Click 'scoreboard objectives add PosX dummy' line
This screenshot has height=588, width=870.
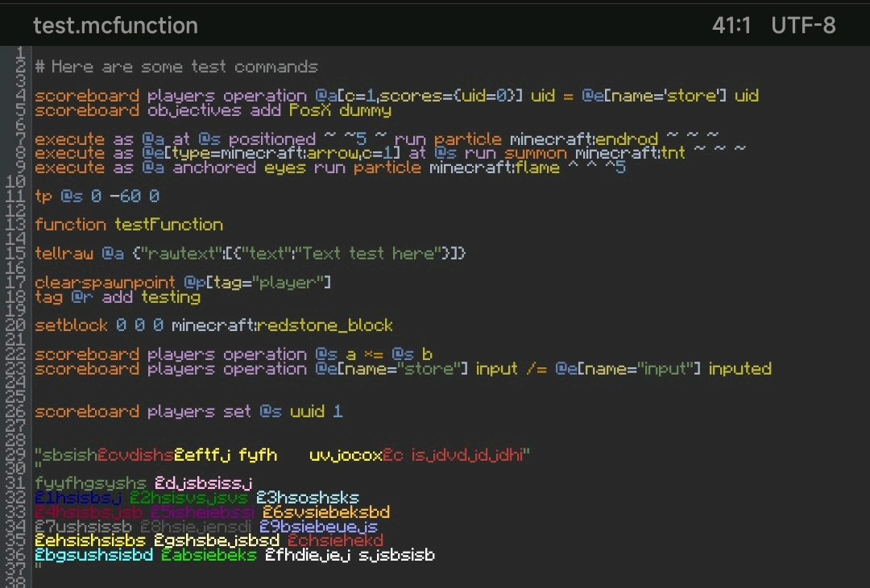[213, 110]
